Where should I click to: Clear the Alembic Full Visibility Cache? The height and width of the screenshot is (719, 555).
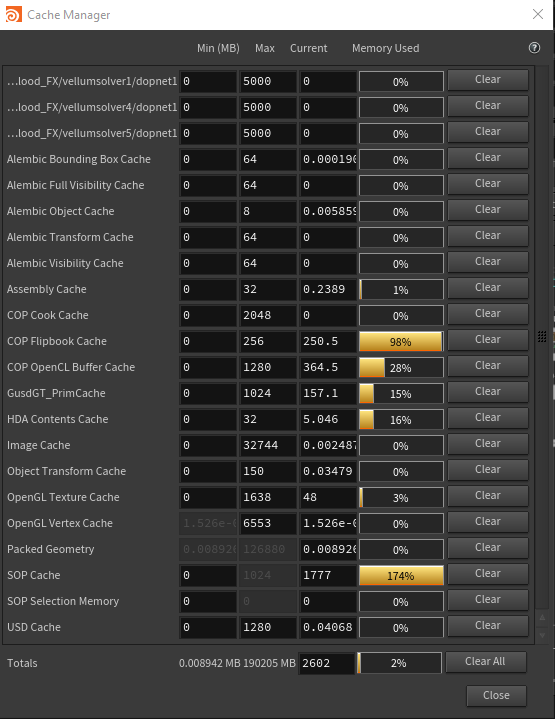click(x=488, y=184)
